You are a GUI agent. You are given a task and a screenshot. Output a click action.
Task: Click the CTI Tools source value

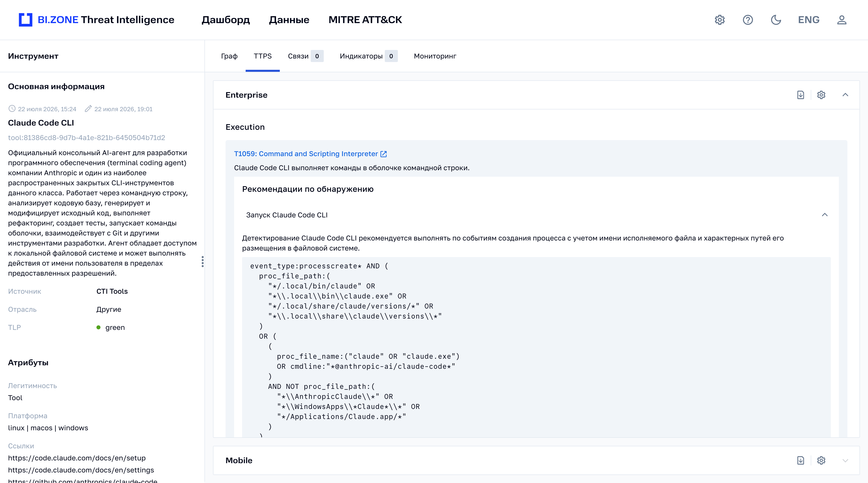point(112,291)
